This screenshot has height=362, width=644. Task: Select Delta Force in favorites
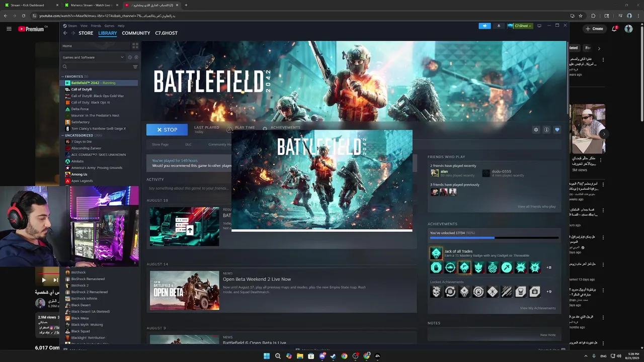pos(79,109)
